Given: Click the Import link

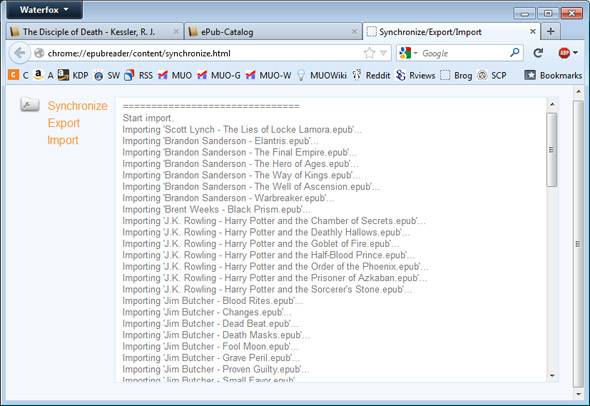Looking at the screenshot, I should [63, 140].
